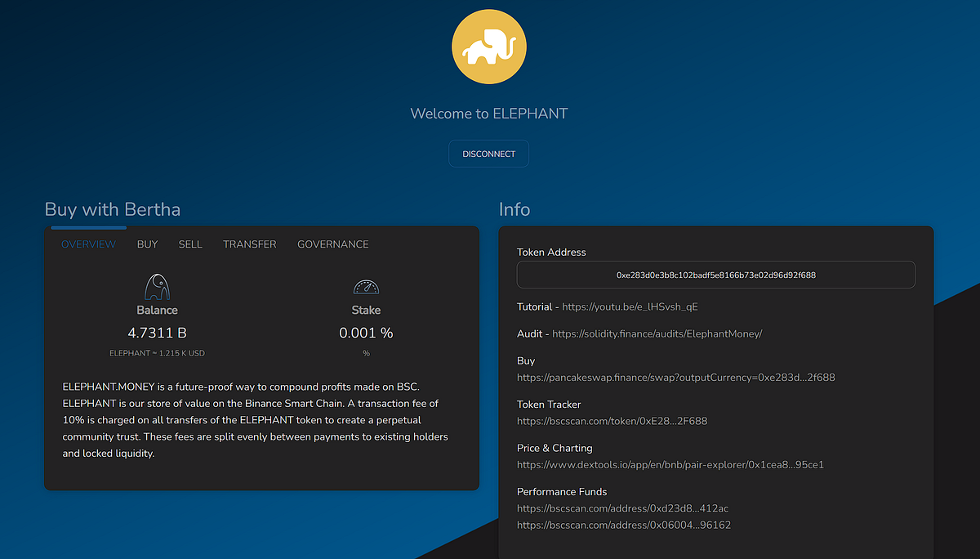Open the BUY tab
980x559 pixels.
coord(148,244)
